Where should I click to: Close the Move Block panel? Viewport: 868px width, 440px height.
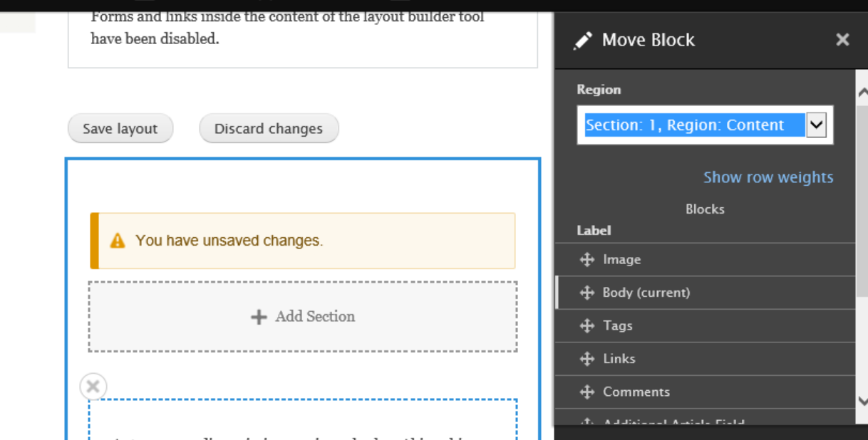[x=842, y=39]
